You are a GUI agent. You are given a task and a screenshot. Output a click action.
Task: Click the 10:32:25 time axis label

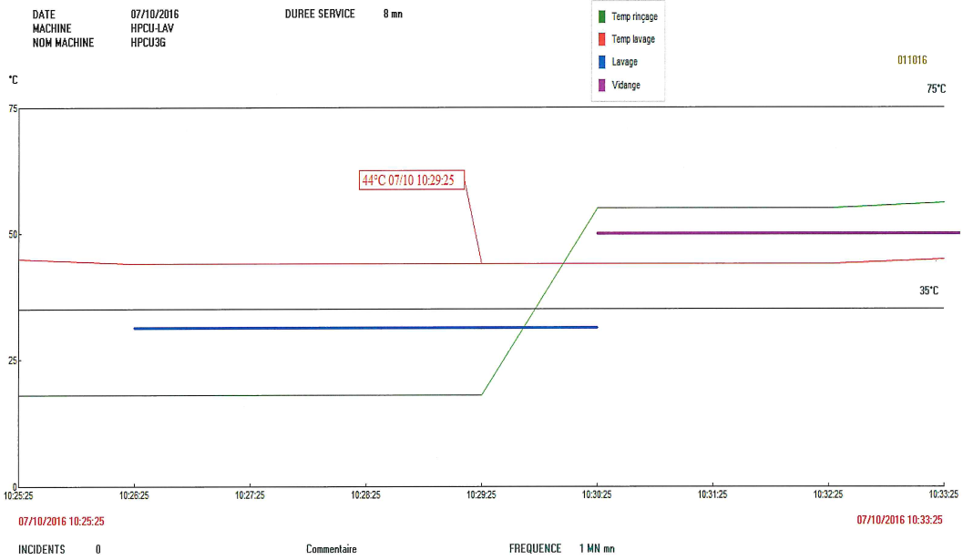click(x=828, y=496)
